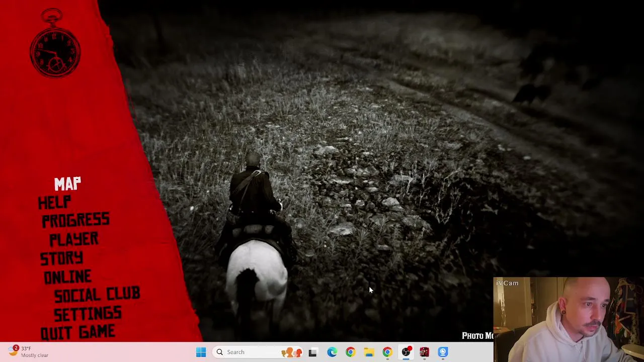Switch to OBS Studio on the taskbar
Screen dimensions: 644x362
(x=406, y=352)
